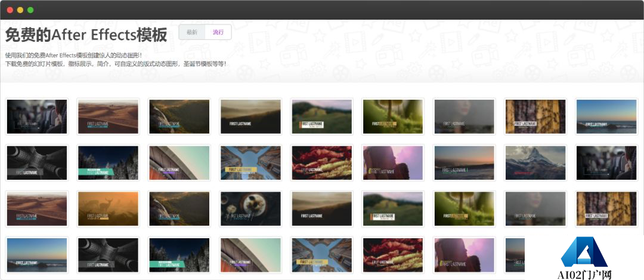
Task: Open curved building mint sky thumbnail, bottom row
Action: point(250,255)
